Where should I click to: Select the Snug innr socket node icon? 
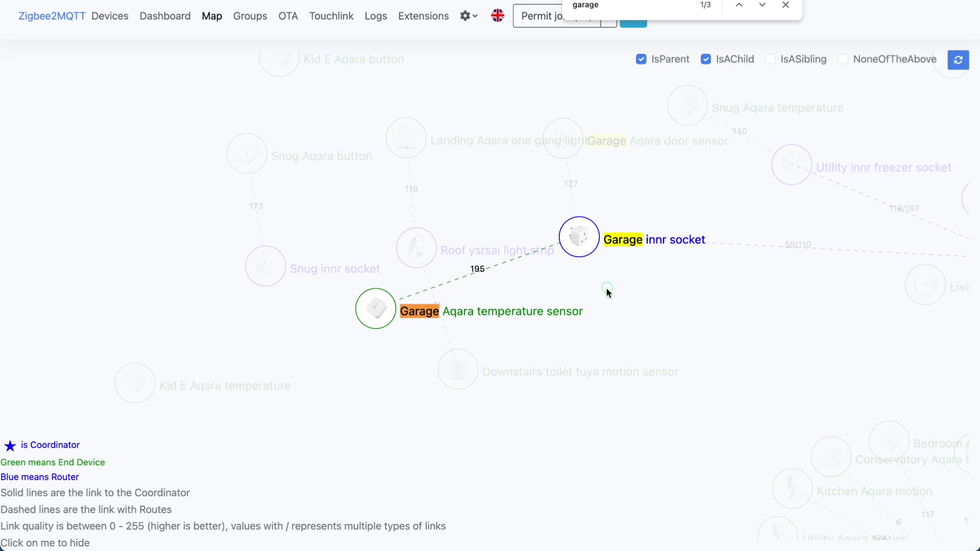pos(265,266)
